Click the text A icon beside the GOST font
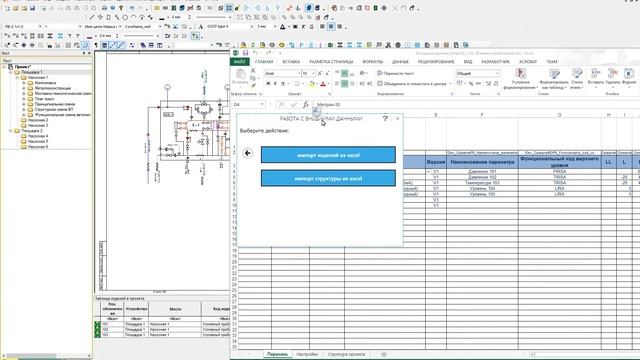This screenshot has height=360, width=640. coord(200,27)
